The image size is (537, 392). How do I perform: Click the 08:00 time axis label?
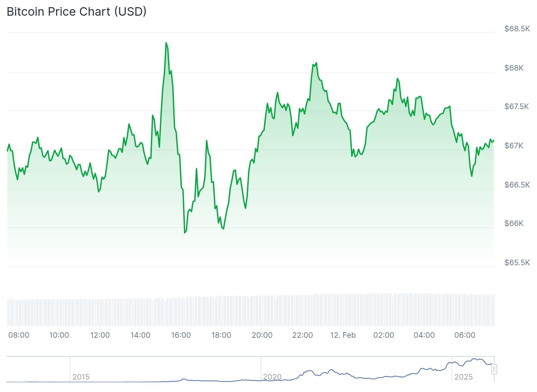click(19, 335)
